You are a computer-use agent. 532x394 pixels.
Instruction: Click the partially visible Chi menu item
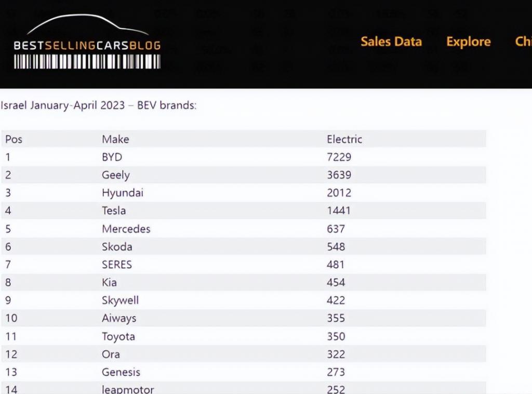coord(523,42)
